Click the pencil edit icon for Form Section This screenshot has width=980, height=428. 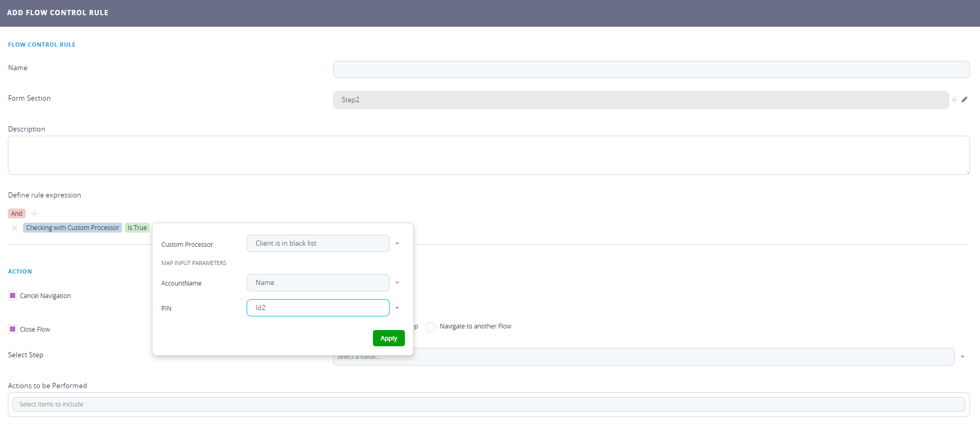(964, 100)
